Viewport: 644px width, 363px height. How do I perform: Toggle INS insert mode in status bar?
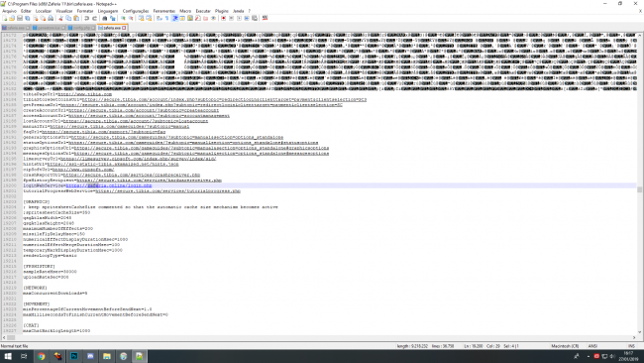631,346
